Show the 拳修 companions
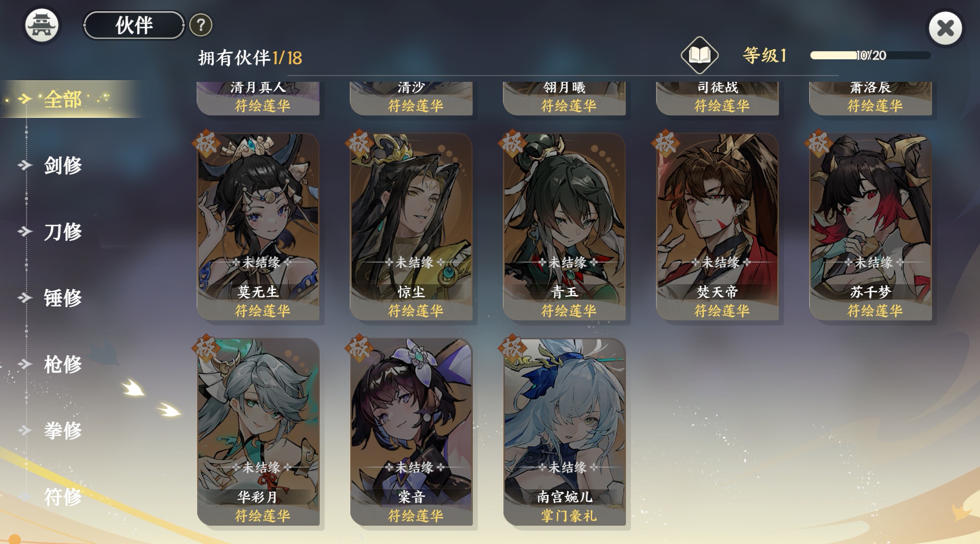This screenshot has height=544, width=980. pyautogui.click(x=63, y=430)
